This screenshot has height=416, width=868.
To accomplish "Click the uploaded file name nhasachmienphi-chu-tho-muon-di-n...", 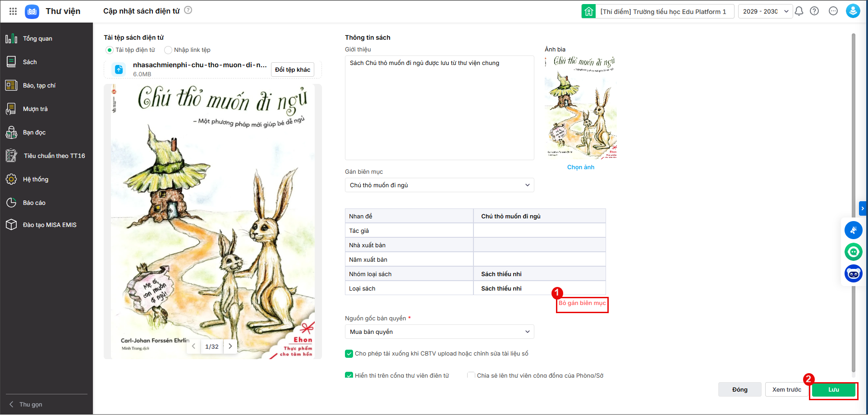I will coord(200,65).
